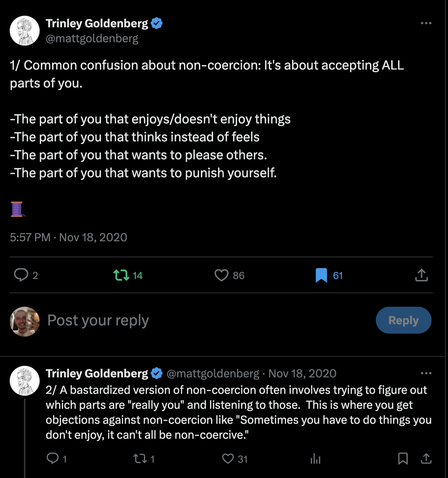Share the main tweet via the share icon
The height and width of the screenshot is (478, 448).
[x=421, y=275]
